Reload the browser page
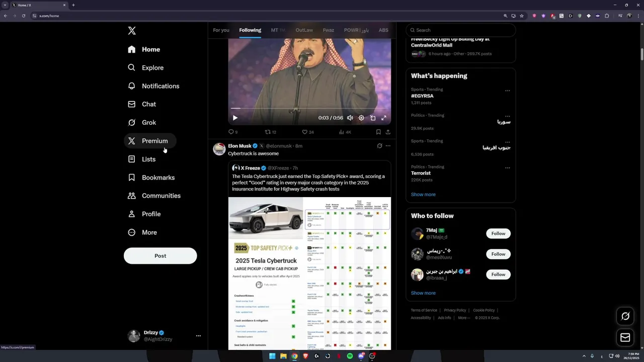Screen dimensions: 644x362 (x=23, y=16)
